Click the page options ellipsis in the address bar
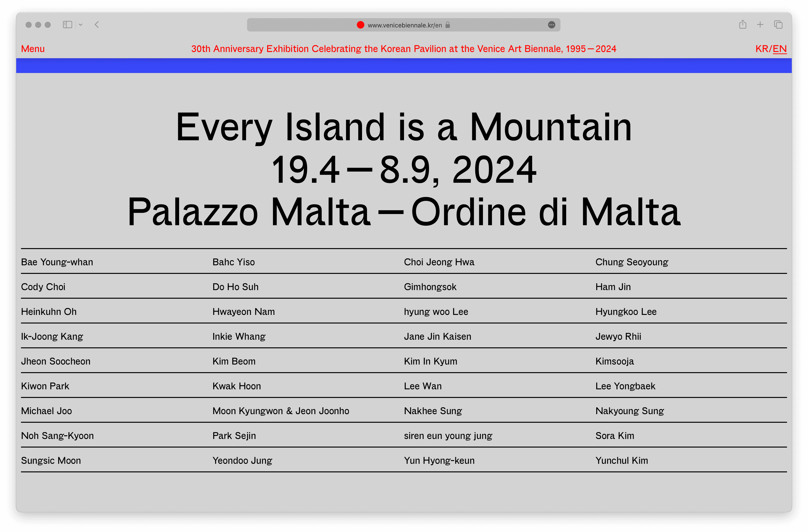Image resolution: width=808 pixels, height=532 pixels. click(551, 25)
